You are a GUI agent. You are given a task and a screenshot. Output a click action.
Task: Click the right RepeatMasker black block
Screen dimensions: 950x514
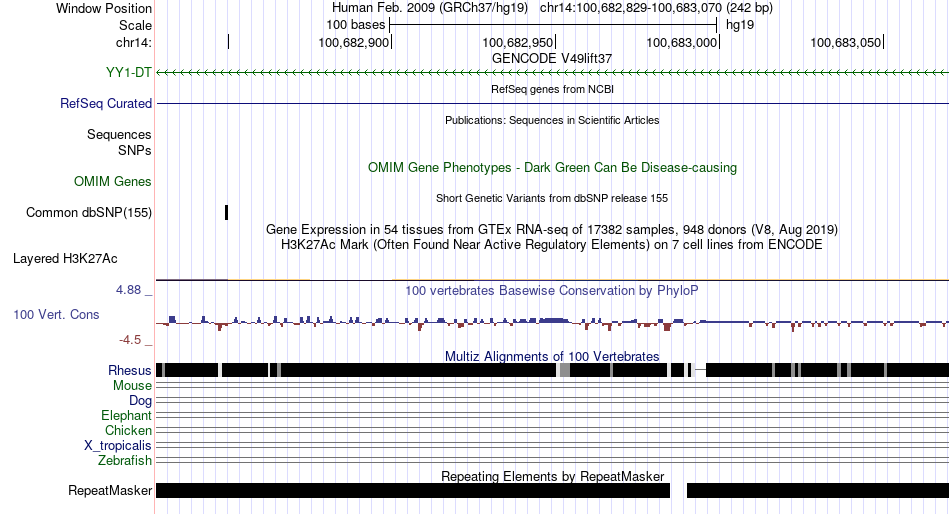818,490
